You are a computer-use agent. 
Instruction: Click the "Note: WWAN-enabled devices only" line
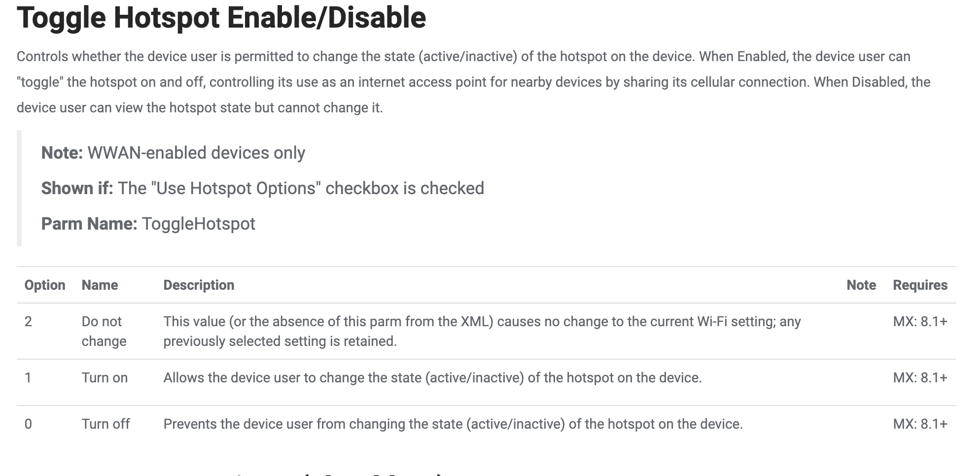click(173, 153)
